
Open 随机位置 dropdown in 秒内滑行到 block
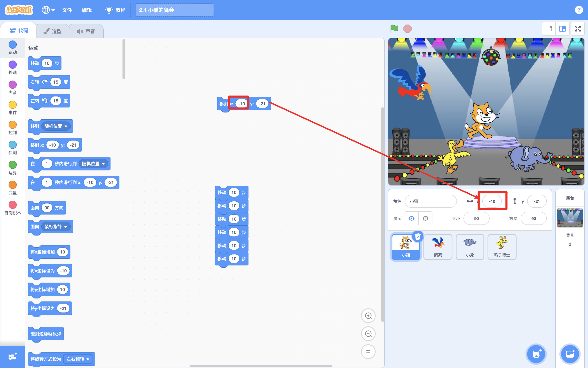(93, 164)
